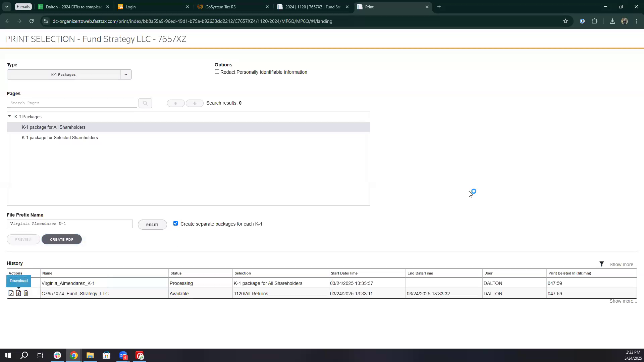Open the History filter funnel icon

pyautogui.click(x=601, y=264)
